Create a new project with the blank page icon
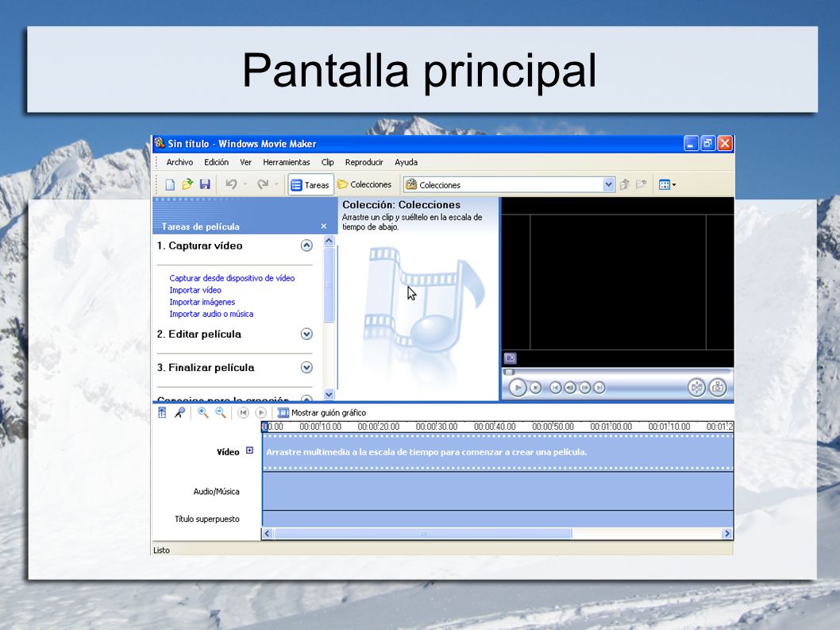This screenshot has height=630, width=840. coord(170,185)
